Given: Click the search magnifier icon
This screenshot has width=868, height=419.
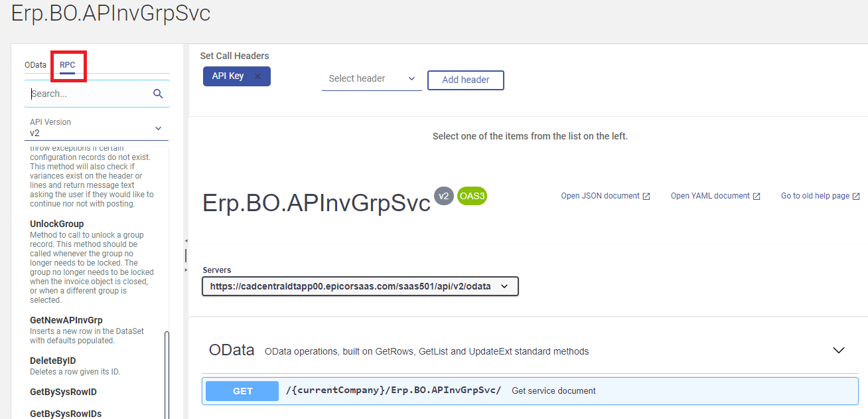Looking at the screenshot, I should [x=158, y=94].
